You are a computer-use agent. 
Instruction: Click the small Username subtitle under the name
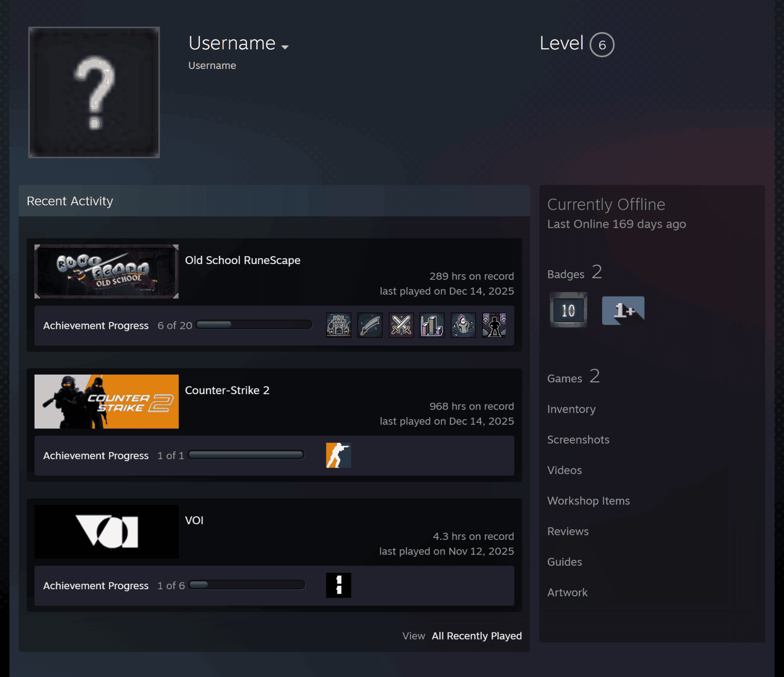pyautogui.click(x=212, y=65)
